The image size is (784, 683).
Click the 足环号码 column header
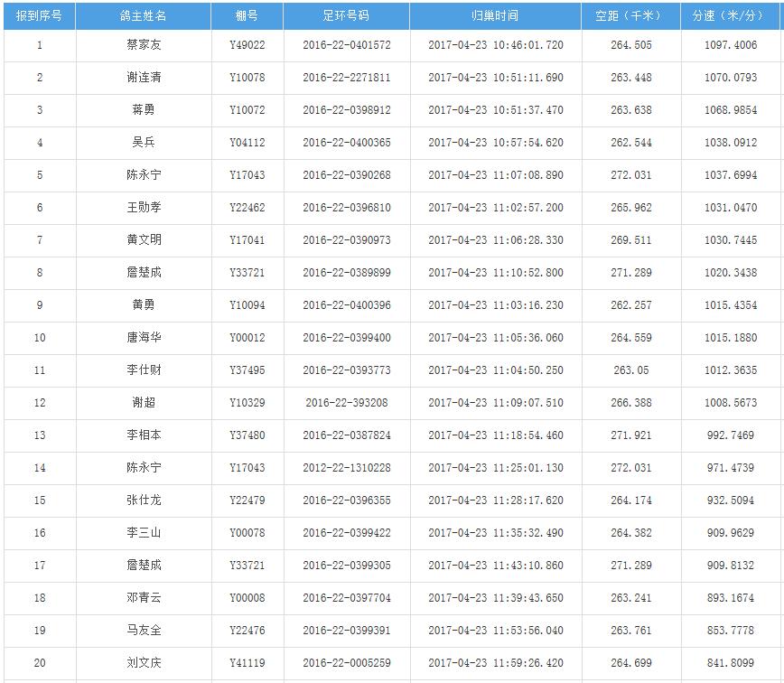[x=346, y=16]
